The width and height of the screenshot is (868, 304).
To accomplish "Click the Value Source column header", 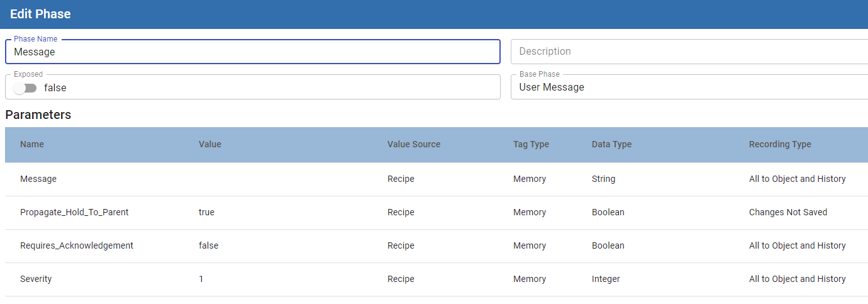I will pos(414,144).
